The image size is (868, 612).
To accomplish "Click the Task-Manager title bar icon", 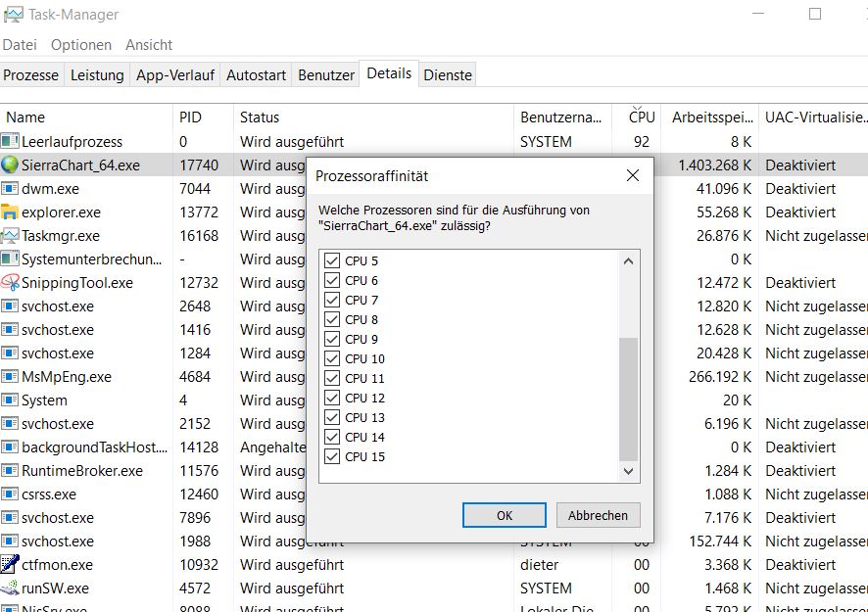I will coord(15,15).
